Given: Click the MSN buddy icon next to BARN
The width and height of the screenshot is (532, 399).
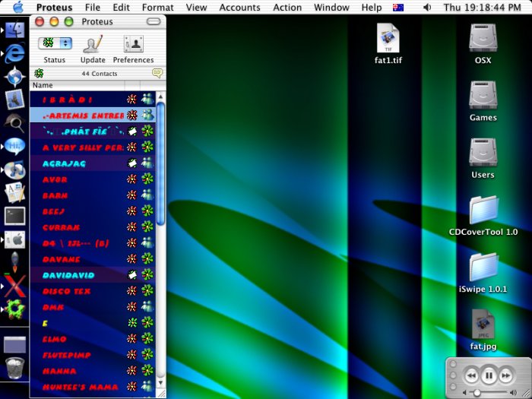Looking at the screenshot, I should 147,195.
